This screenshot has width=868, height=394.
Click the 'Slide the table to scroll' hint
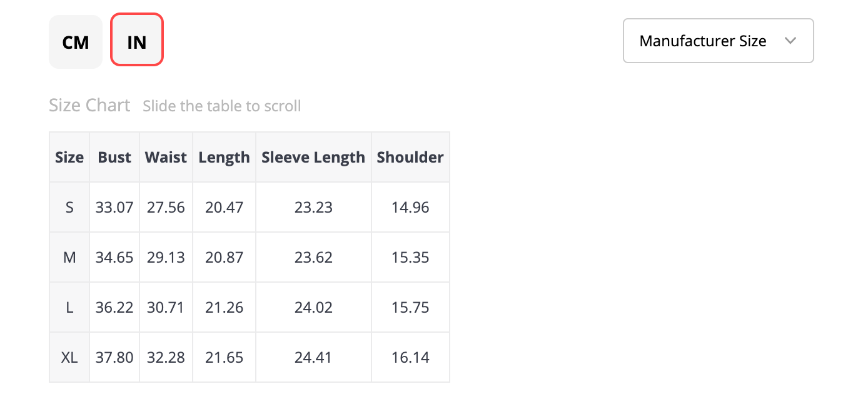[222, 106]
